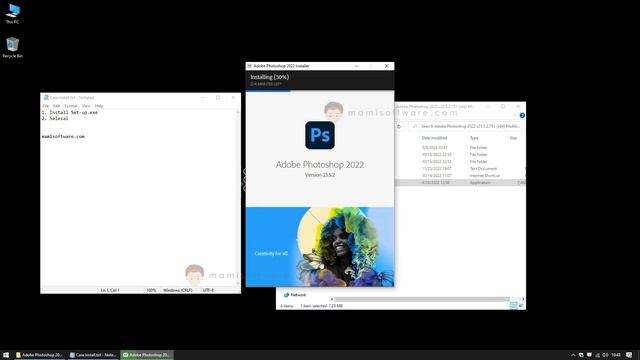Minimize the Photoshop installer window

pos(356,66)
